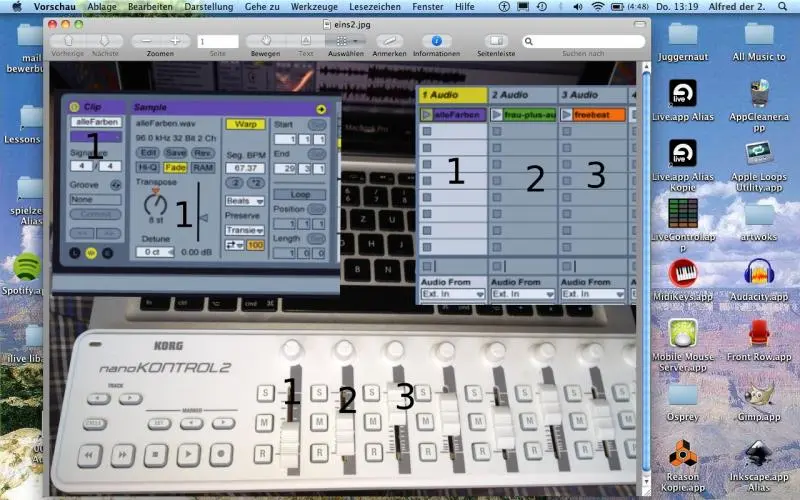Toggle the Seitenleiste sidebar
The width and height of the screenshot is (800, 500).
point(496,41)
